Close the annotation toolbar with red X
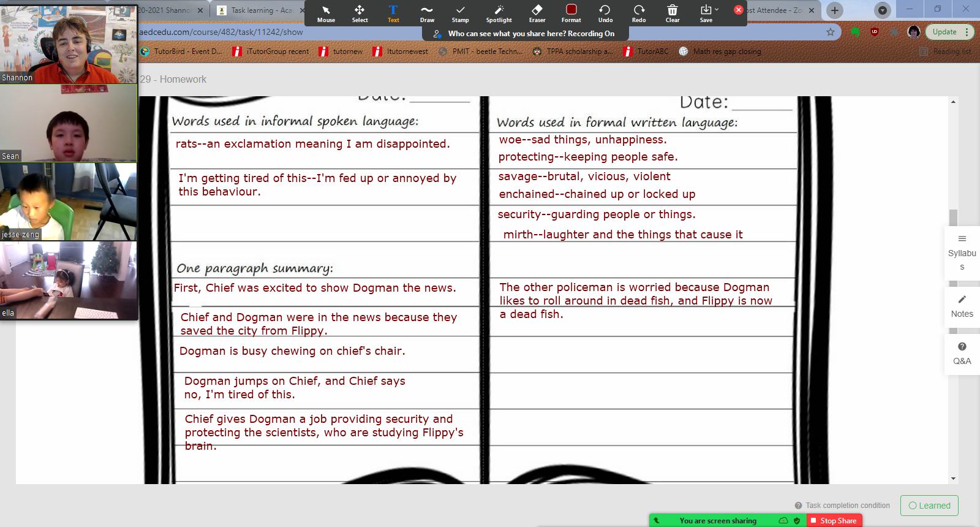Image resolution: width=980 pixels, height=527 pixels. [739, 10]
